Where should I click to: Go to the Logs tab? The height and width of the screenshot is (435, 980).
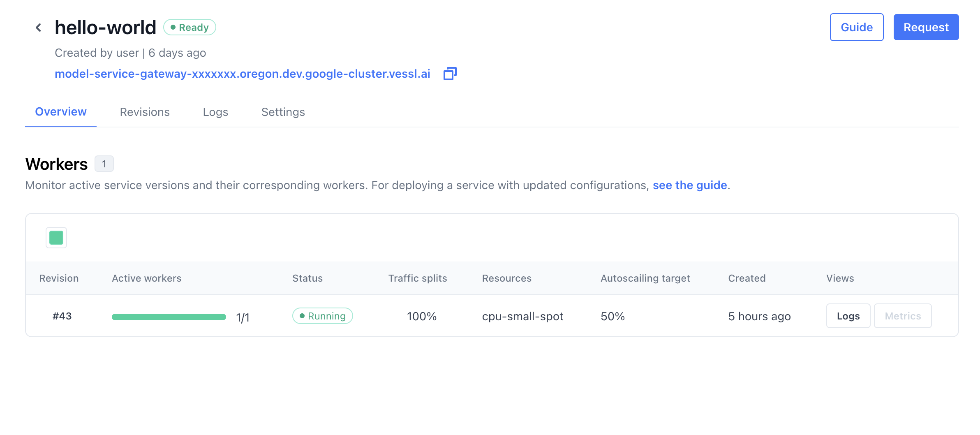point(215,112)
